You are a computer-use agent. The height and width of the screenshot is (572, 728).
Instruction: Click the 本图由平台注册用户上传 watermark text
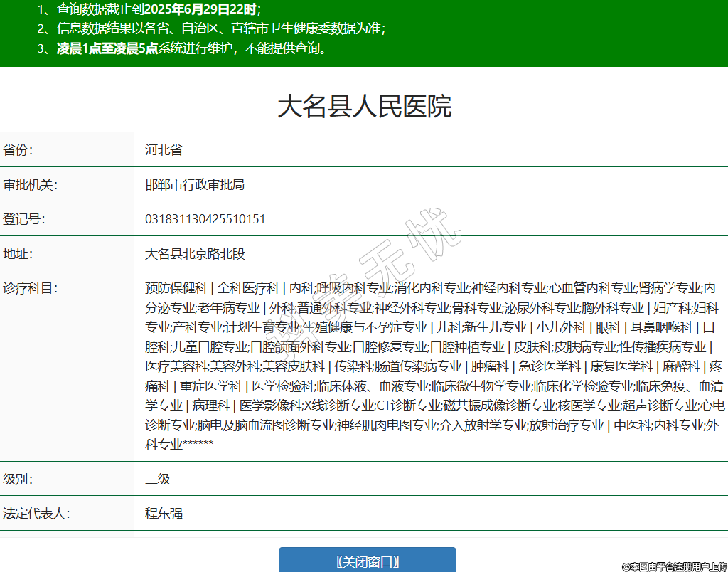pos(674,566)
